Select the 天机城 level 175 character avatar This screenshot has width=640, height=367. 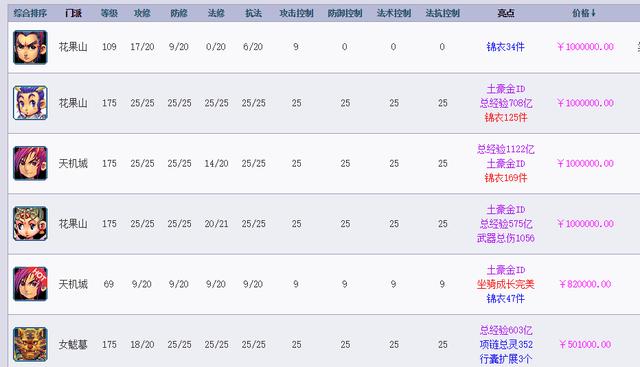coord(30,163)
